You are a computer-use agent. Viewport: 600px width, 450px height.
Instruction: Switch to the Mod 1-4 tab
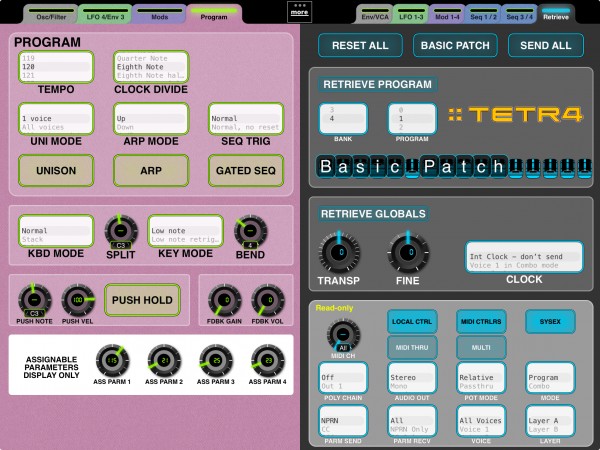447,14
